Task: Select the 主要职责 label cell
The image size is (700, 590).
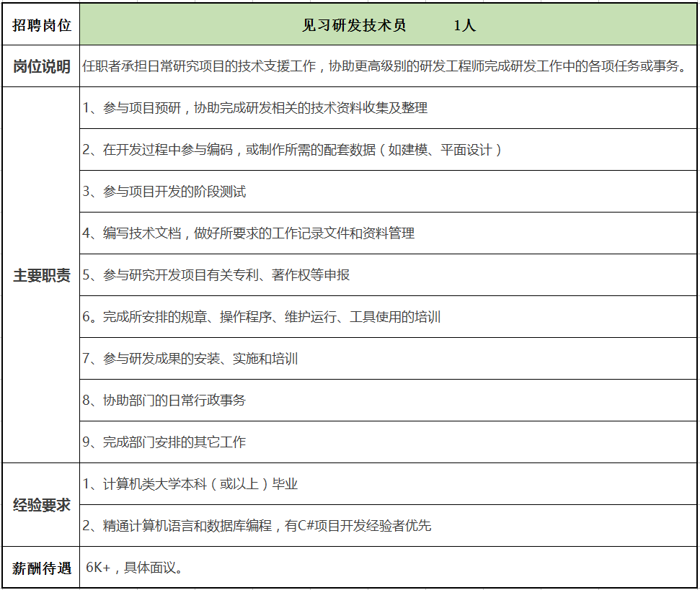Action: coord(41,275)
